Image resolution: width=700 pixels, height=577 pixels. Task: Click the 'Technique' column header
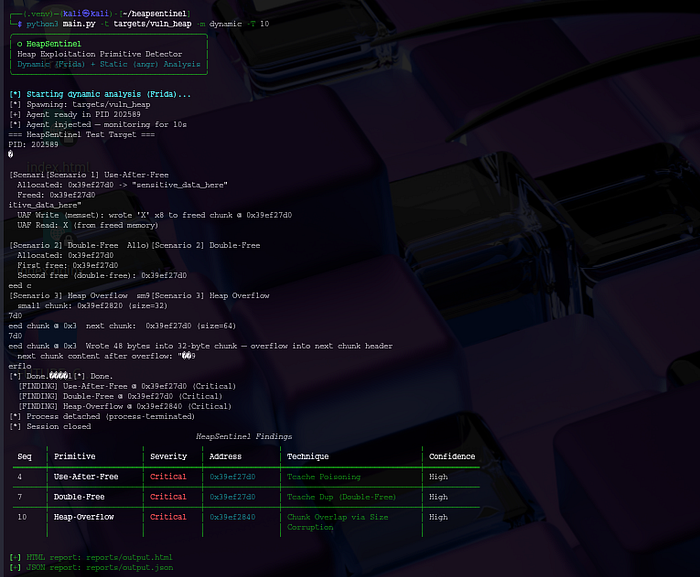click(308, 456)
